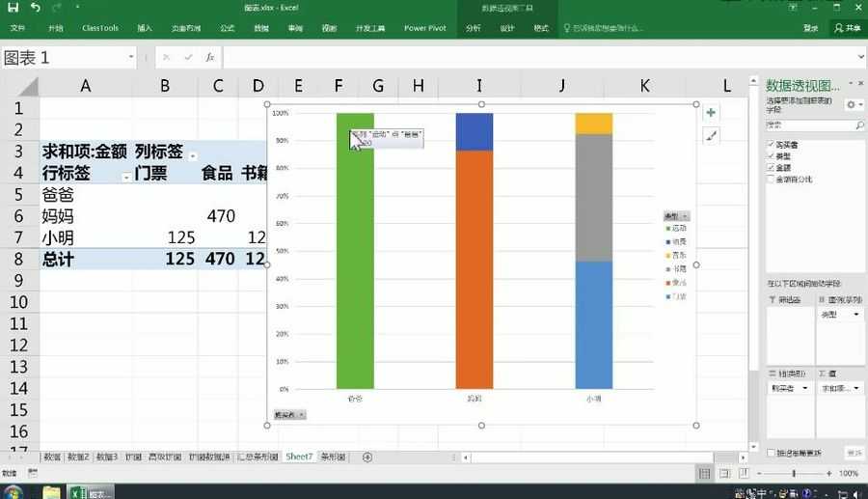Image resolution: width=868 pixels, height=499 pixels.
Task: Click the Chart Elements plus button
Action: coord(711,112)
